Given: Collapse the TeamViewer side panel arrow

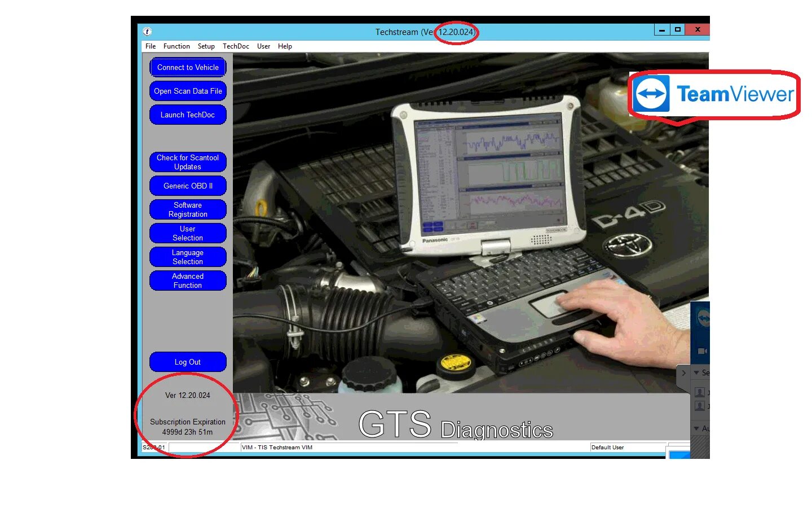Looking at the screenshot, I should point(683,373).
